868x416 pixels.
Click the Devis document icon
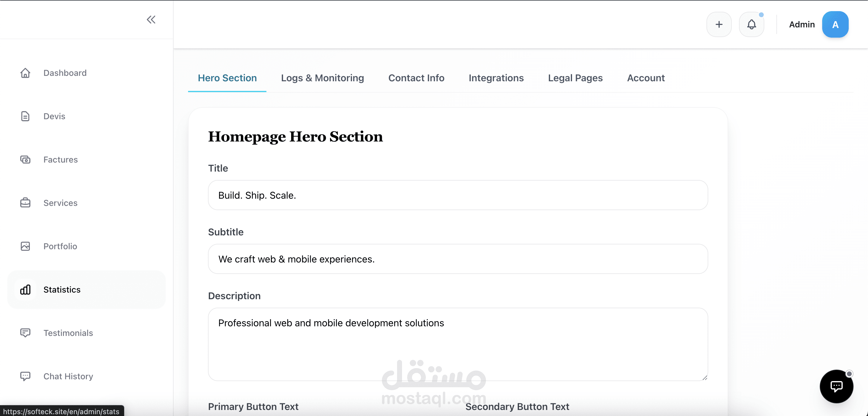click(x=25, y=116)
